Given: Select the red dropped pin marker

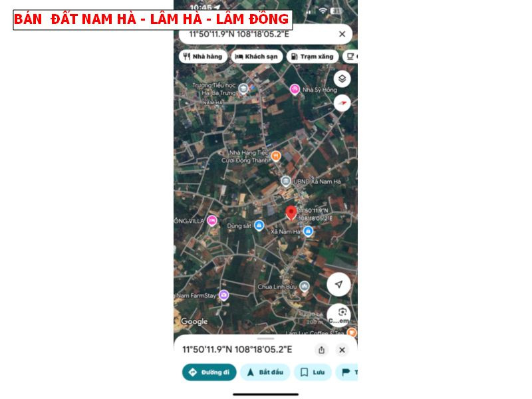Looking at the screenshot, I should point(291,213).
